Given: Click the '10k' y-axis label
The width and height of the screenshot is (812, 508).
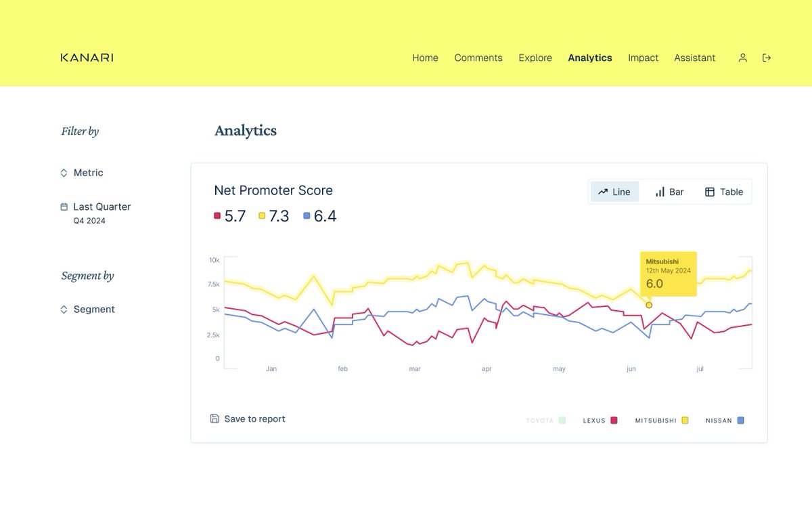Looking at the screenshot, I should click(x=214, y=260).
